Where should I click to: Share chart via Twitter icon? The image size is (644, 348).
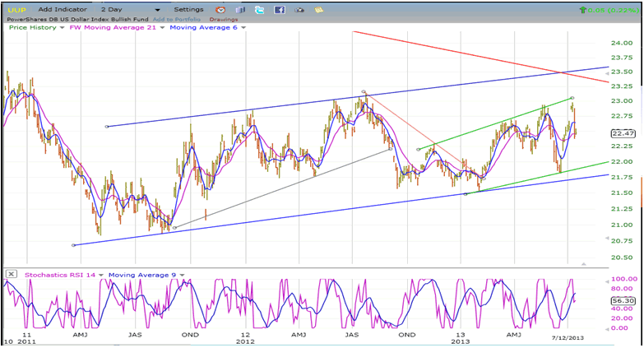pos(260,9)
